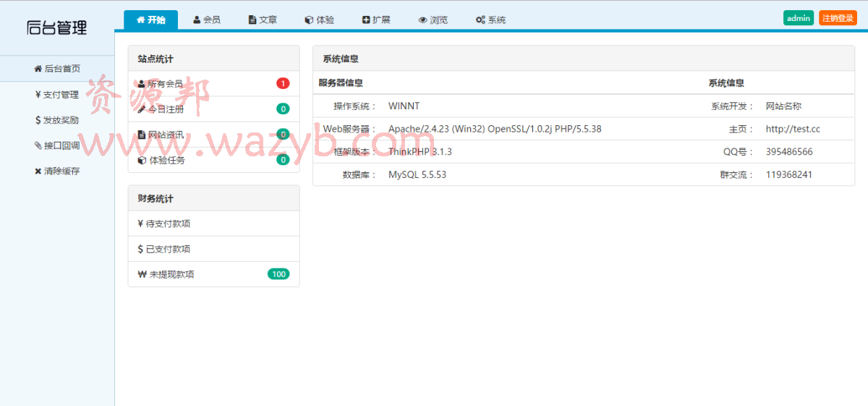This screenshot has height=406, width=868.
Task: Click the ThinkPHP 3.1.3 value
Action: tap(420, 152)
